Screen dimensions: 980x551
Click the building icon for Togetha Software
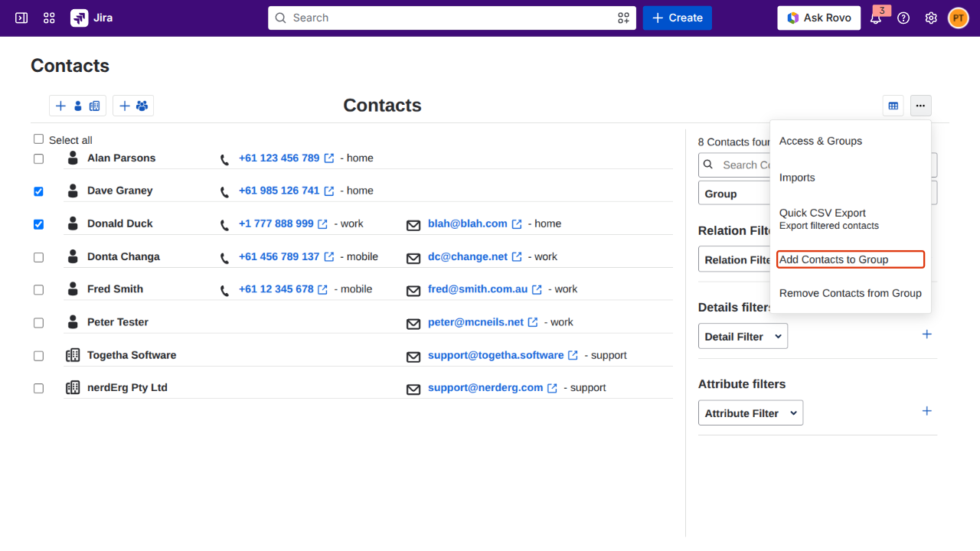(73, 355)
